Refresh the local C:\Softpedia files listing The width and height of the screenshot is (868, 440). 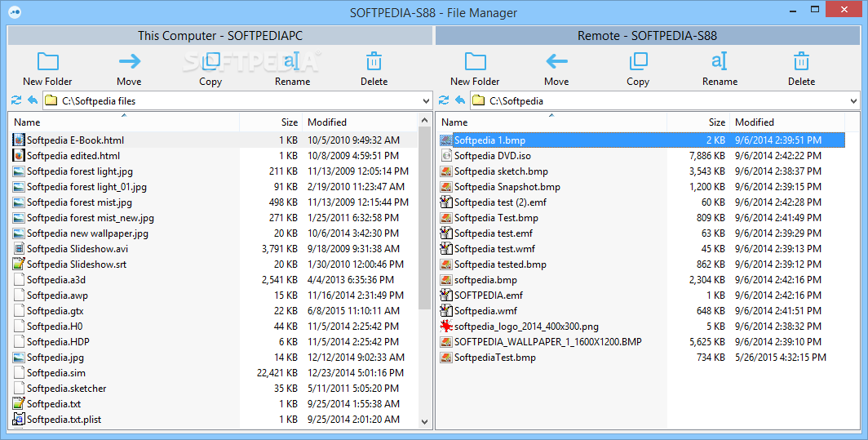pyautogui.click(x=16, y=100)
